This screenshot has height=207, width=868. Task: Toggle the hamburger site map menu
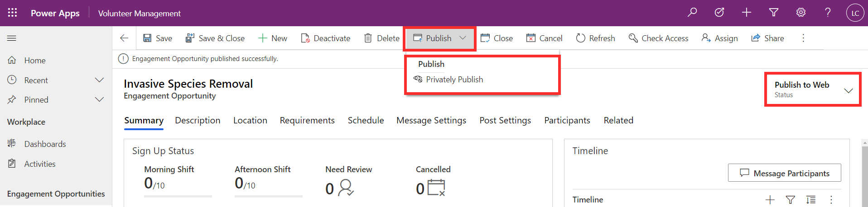pyautogui.click(x=12, y=38)
